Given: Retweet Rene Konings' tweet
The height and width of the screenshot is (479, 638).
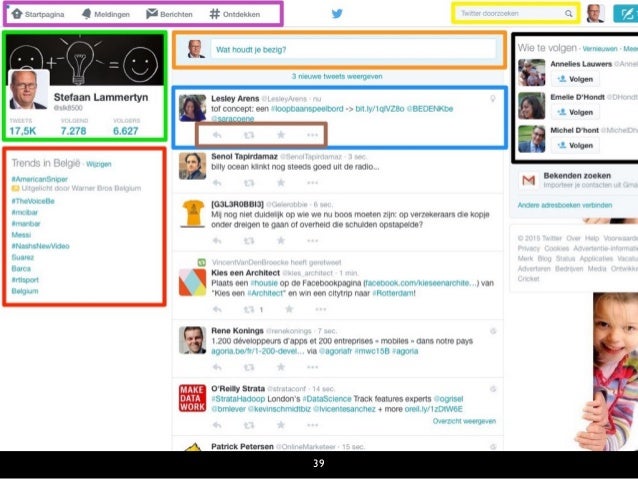Looking at the screenshot, I should click(249, 367).
